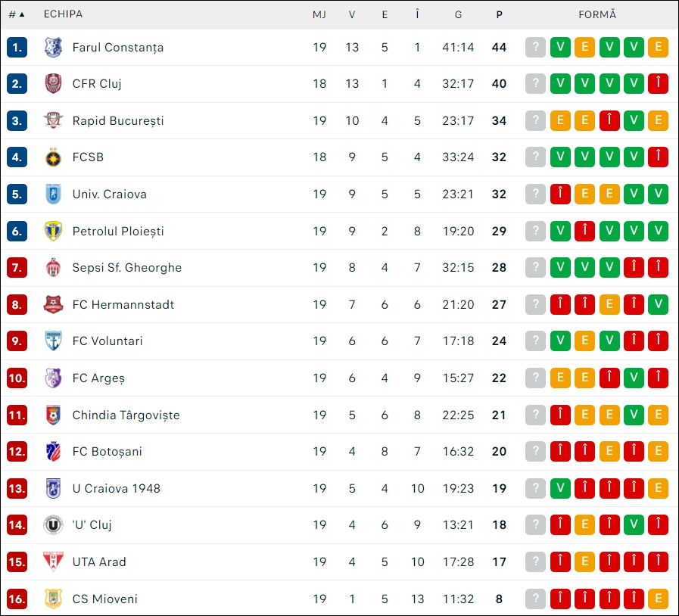Click the UTA Arad crest icon
This screenshot has width=679, height=616.
tap(53, 562)
